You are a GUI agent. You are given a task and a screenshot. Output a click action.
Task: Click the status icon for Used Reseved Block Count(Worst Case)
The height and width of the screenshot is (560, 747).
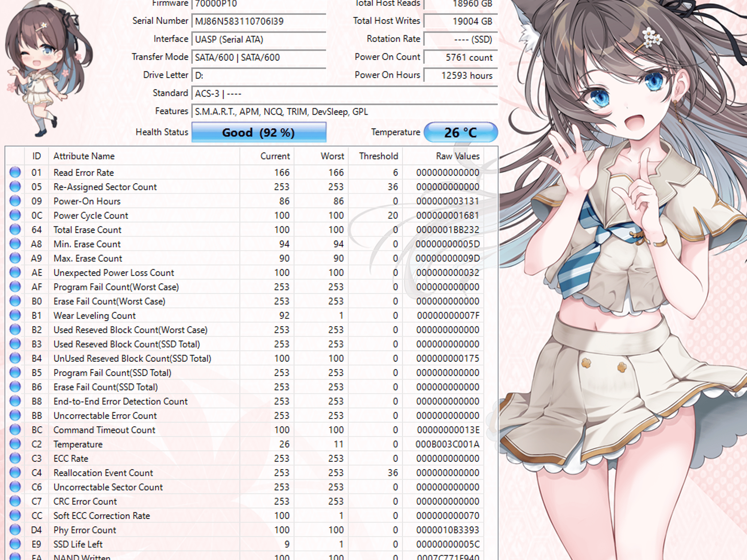click(x=15, y=329)
